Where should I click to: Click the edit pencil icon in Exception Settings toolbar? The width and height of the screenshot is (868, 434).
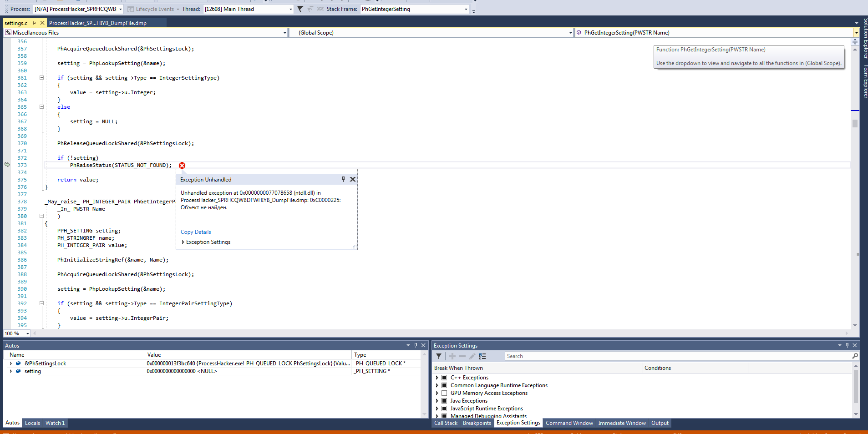pos(472,356)
